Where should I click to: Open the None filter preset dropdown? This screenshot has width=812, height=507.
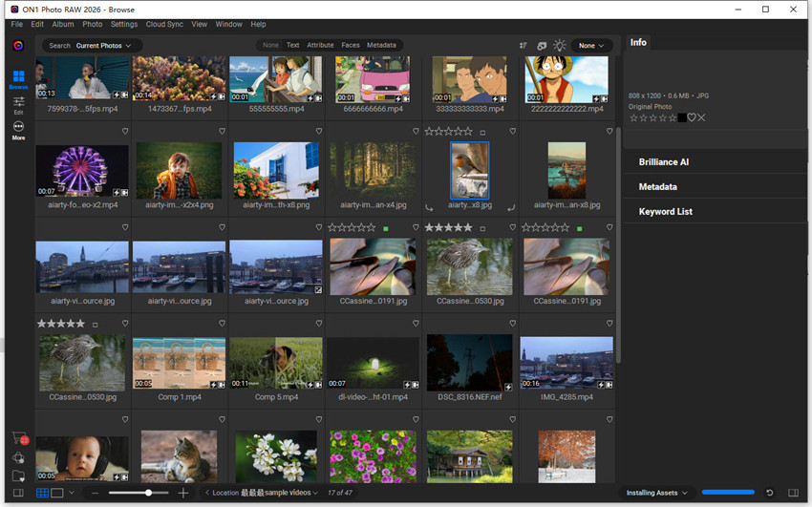tap(591, 46)
